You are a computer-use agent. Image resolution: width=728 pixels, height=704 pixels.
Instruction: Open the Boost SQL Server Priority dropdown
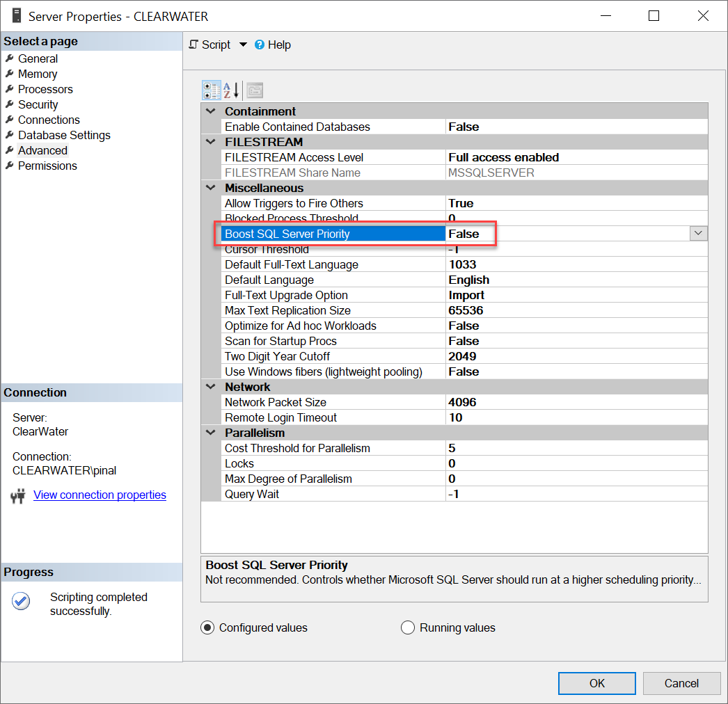click(698, 233)
